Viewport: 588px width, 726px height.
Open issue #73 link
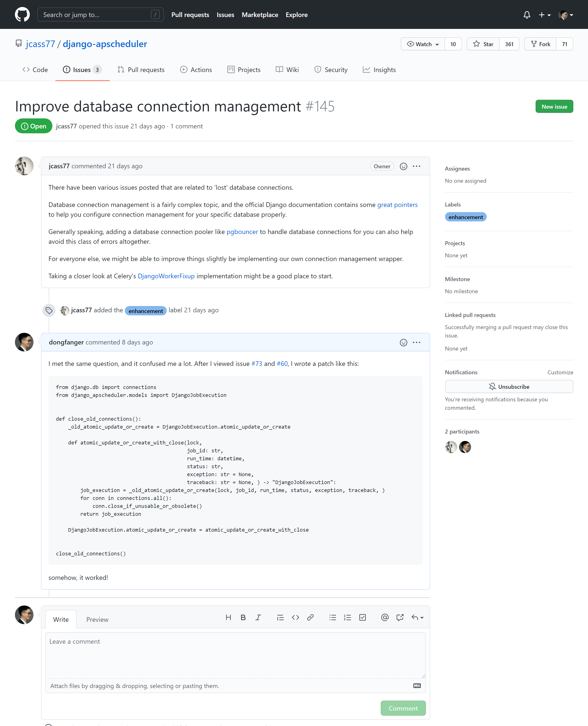[257, 363]
